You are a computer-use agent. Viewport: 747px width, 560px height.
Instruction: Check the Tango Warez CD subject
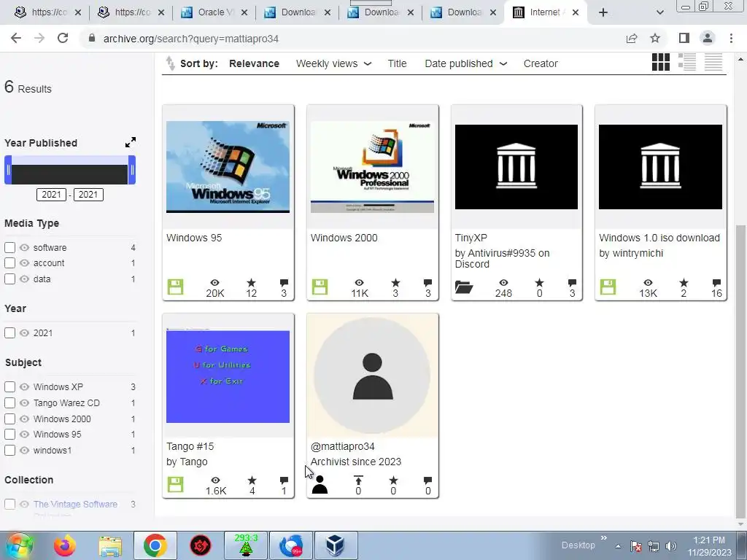[x=9, y=402]
